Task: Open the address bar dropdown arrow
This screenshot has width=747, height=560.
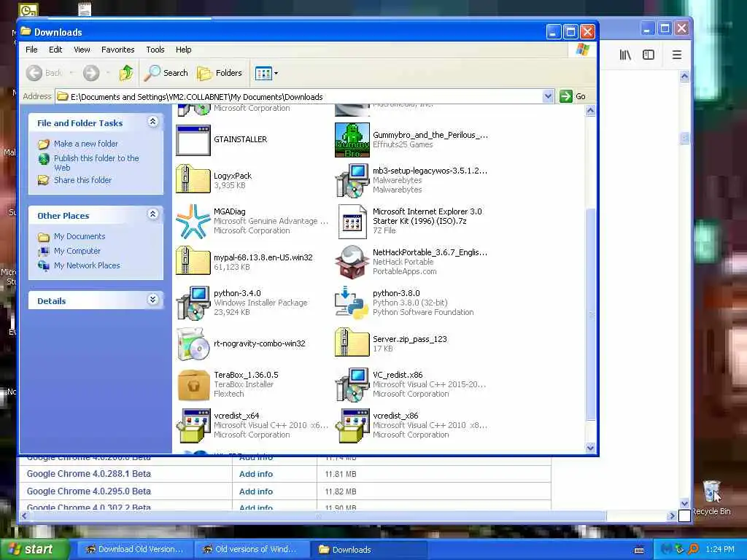Action: [548, 96]
